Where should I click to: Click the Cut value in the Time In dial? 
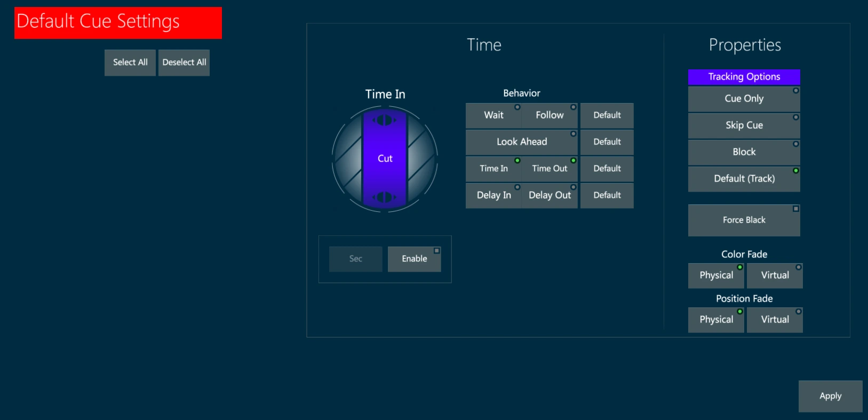click(x=385, y=159)
